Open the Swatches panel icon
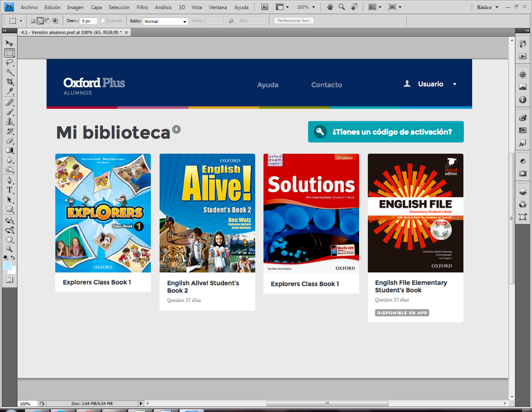Image resolution: width=532 pixels, height=412 pixels. 523,130
